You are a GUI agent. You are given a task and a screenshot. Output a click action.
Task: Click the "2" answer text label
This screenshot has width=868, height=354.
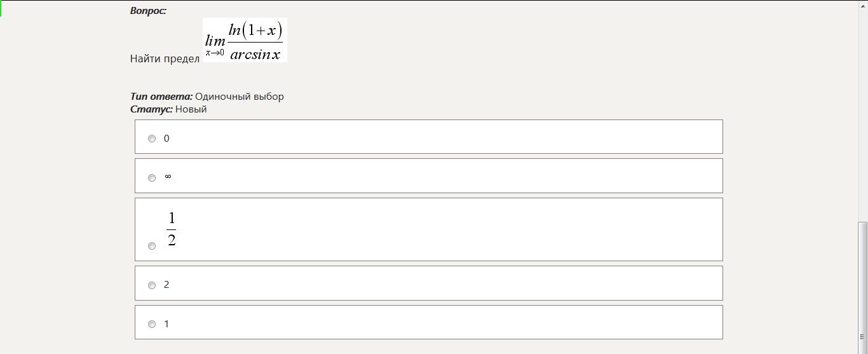pos(166,285)
